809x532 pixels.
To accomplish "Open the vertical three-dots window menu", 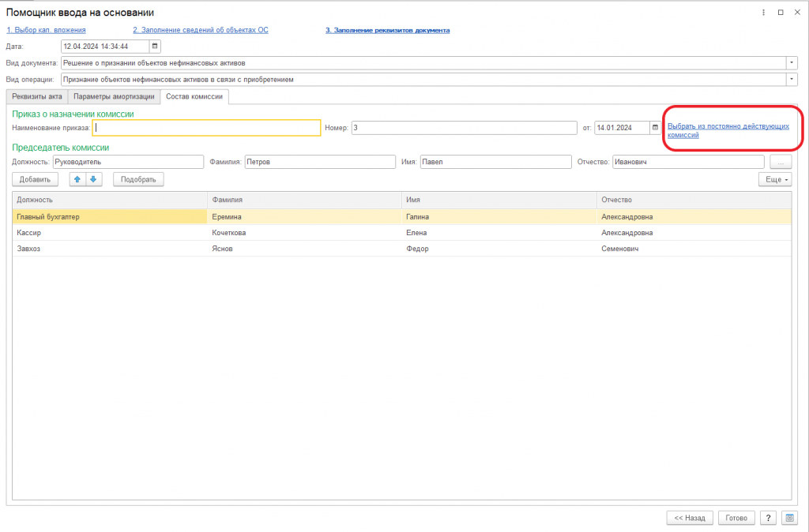I will pyautogui.click(x=764, y=13).
